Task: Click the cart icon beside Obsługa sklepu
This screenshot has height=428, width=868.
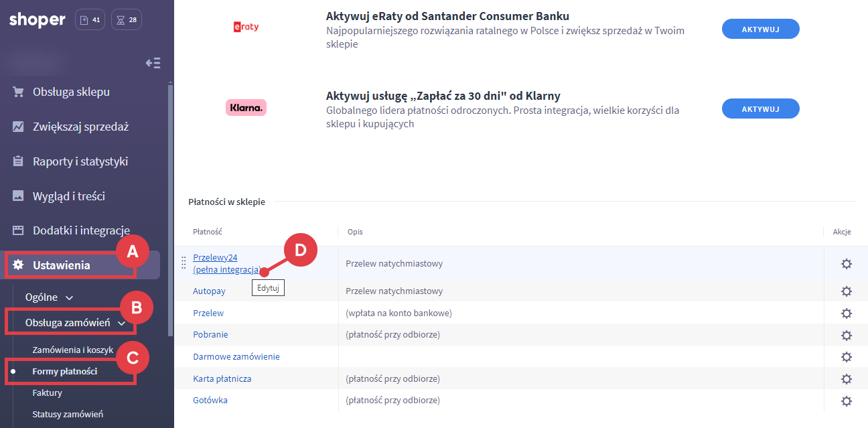Action: pyautogui.click(x=18, y=92)
